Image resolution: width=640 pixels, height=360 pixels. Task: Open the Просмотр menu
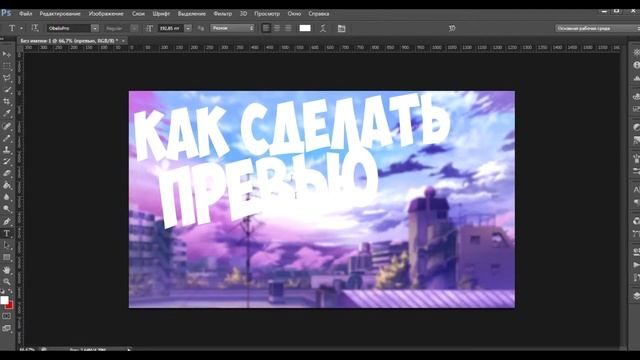pyautogui.click(x=267, y=13)
